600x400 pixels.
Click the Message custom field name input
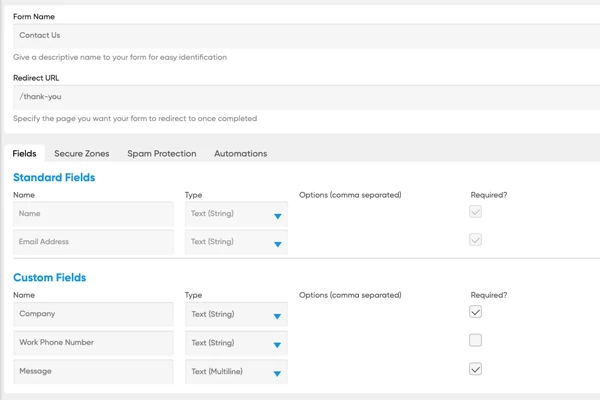pos(93,372)
